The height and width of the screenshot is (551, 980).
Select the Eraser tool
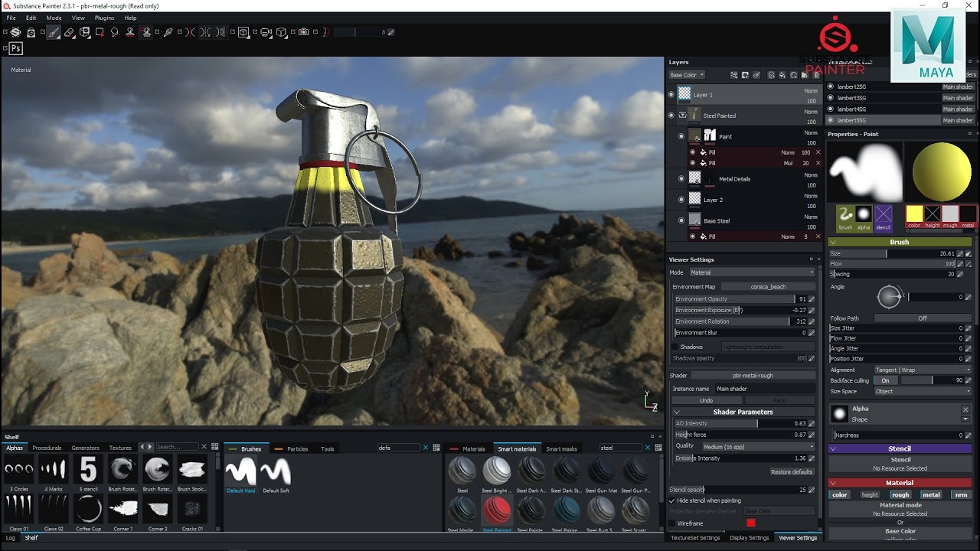click(69, 32)
